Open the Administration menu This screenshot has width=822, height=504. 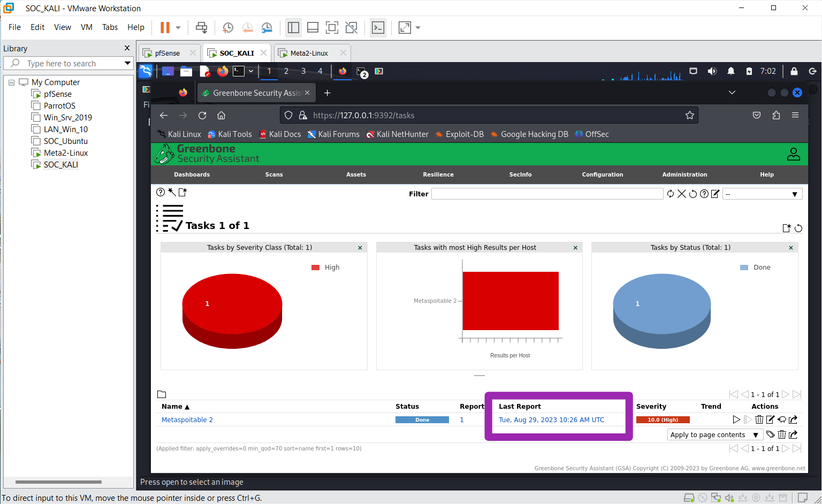[684, 174]
